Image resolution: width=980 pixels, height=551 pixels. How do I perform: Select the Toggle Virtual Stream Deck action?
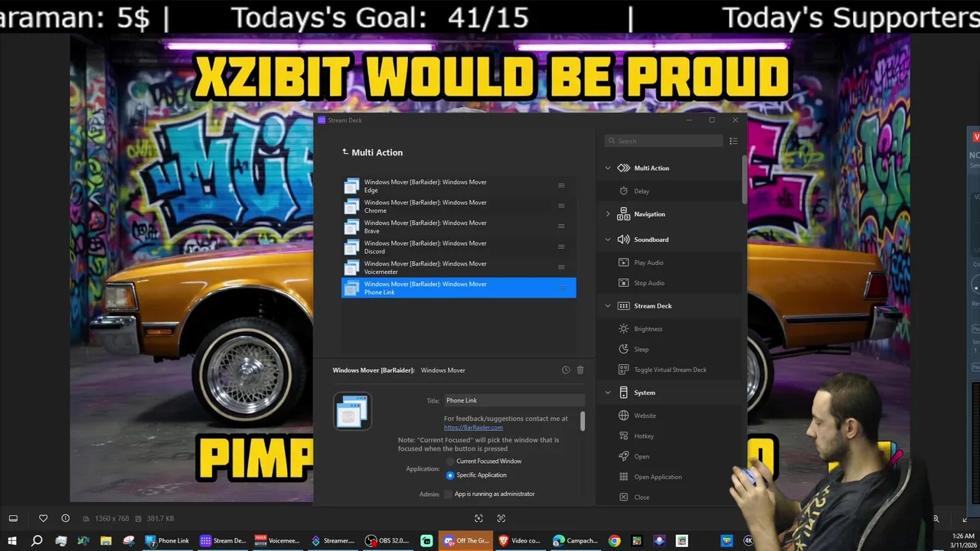click(669, 370)
